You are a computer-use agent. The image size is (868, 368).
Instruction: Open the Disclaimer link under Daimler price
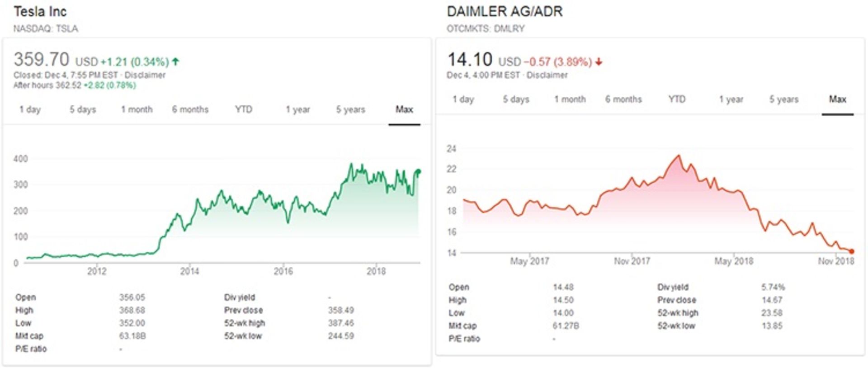tap(547, 75)
